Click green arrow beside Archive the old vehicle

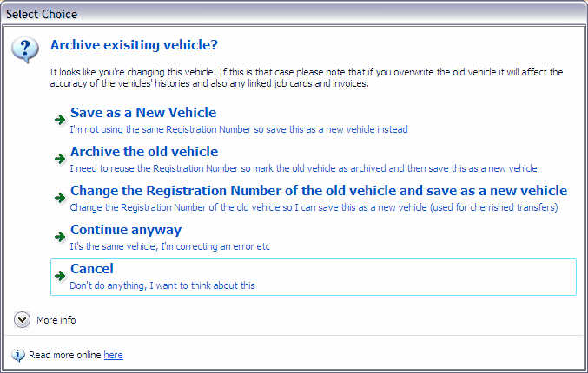60,159
